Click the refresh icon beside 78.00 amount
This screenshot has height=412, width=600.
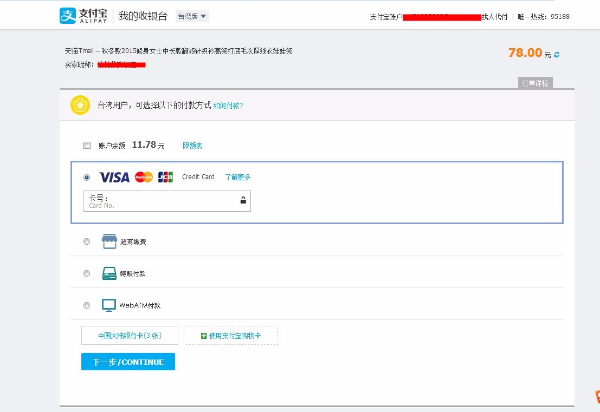point(557,54)
